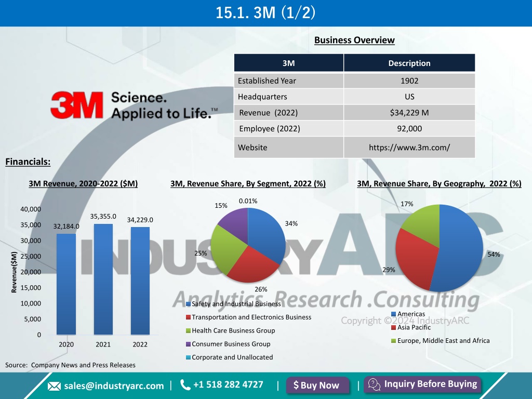Click the '1902' table cell
Screen dimensions: 532x399
(x=409, y=81)
